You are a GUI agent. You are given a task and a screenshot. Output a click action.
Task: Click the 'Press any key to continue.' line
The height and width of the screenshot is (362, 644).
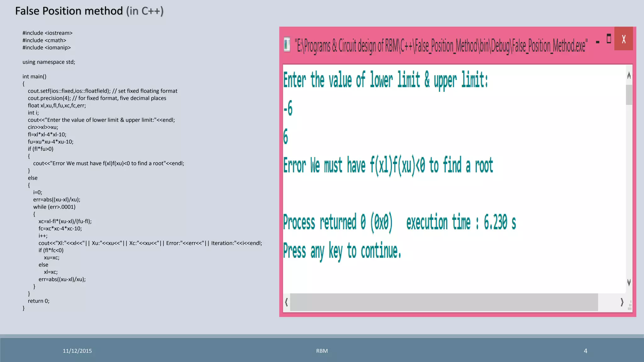[x=342, y=251]
